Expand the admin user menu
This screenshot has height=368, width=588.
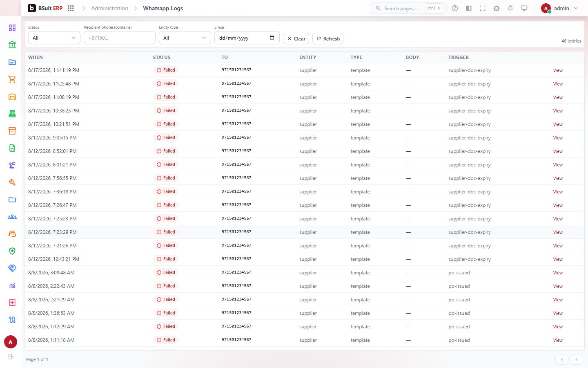coord(559,8)
